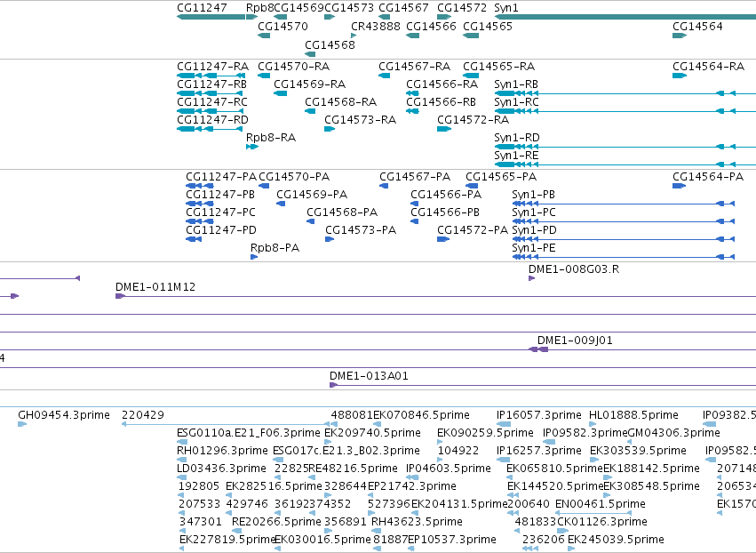
Task: Click the Rpb8 gene label
Action: point(259,8)
